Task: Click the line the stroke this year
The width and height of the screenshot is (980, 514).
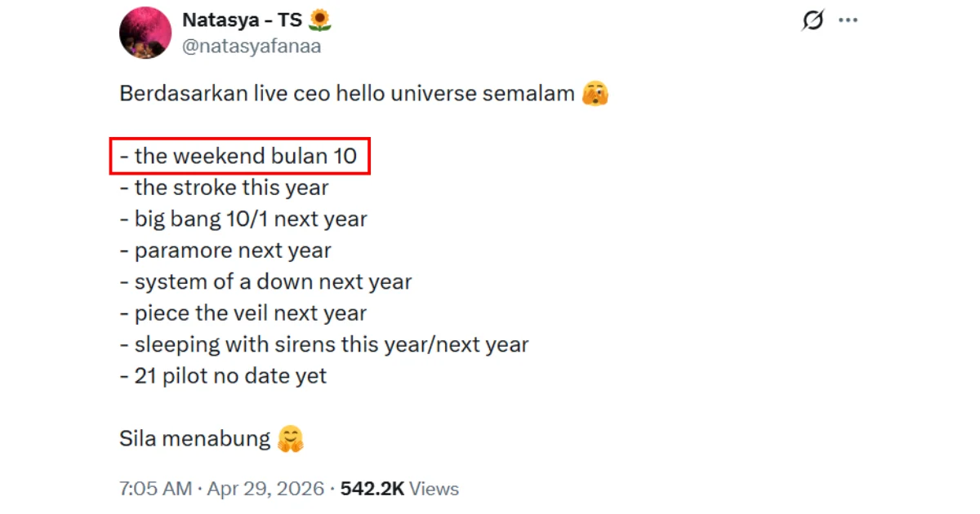Action: [225, 188]
